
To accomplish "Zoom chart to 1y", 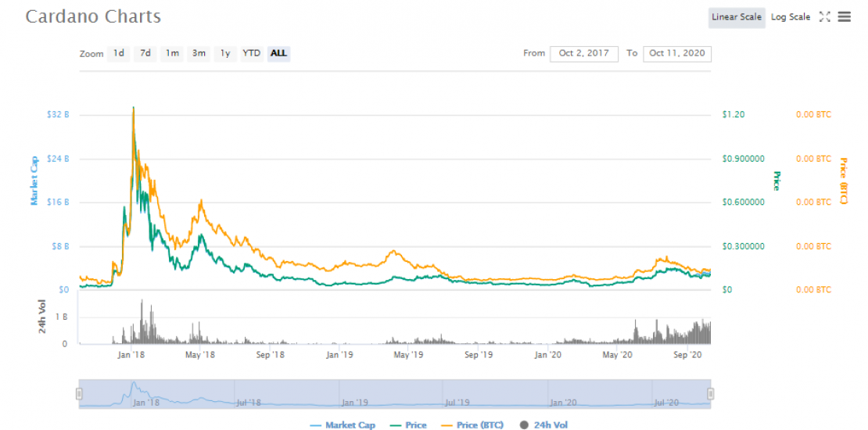I will 225,53.
